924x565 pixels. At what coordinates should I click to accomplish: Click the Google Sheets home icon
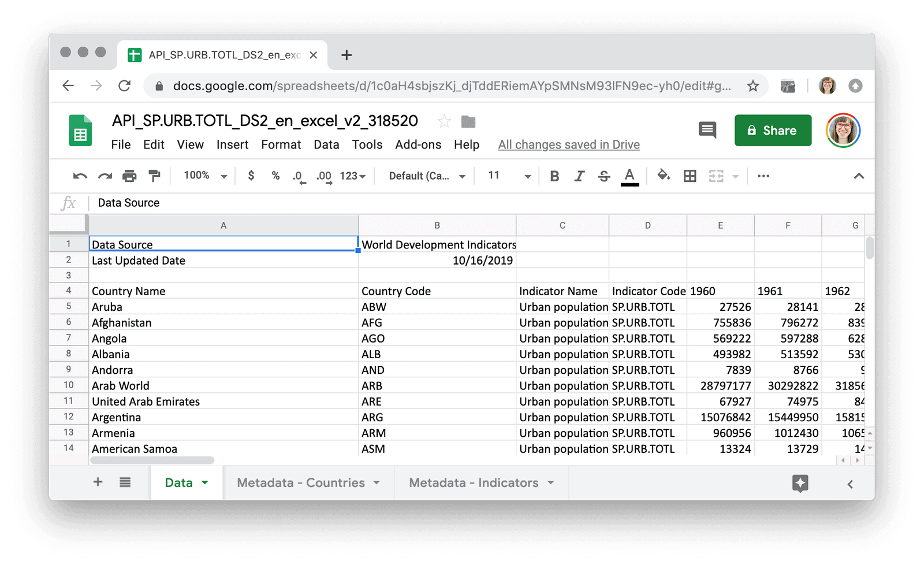point(80,130)
